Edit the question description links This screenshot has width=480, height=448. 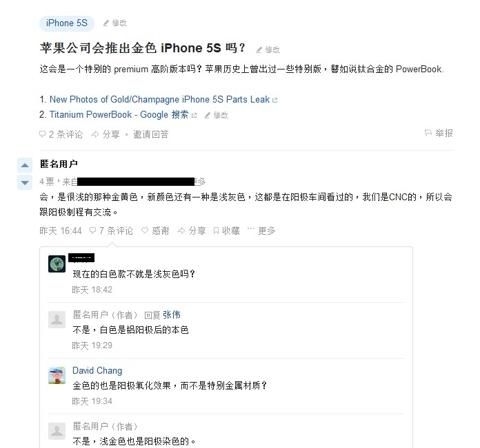coord(216,115)
